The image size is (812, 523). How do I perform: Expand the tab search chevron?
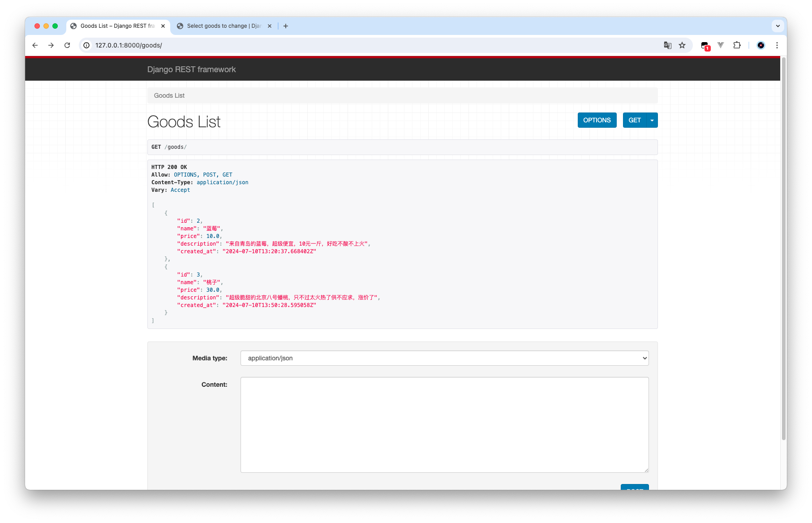tap(778, 26)
